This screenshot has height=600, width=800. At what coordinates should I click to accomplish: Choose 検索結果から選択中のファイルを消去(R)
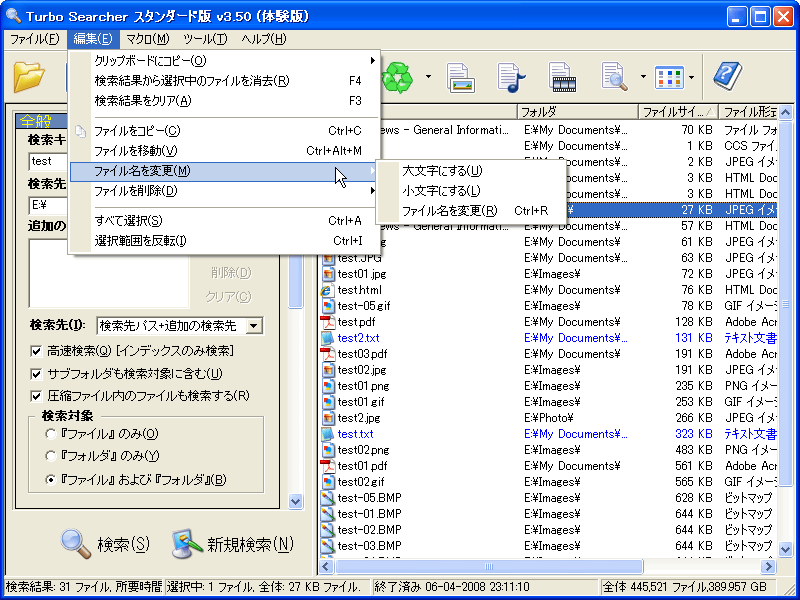224,81
